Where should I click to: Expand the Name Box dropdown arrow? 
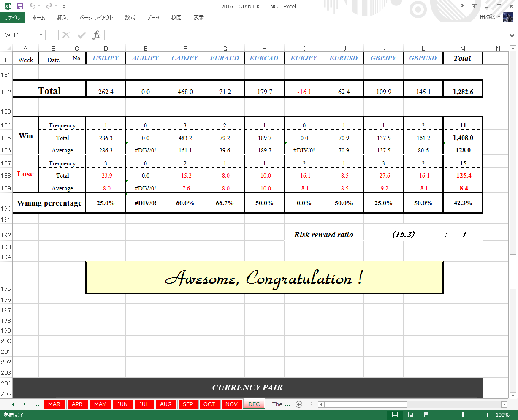click(x=41, y=35)
